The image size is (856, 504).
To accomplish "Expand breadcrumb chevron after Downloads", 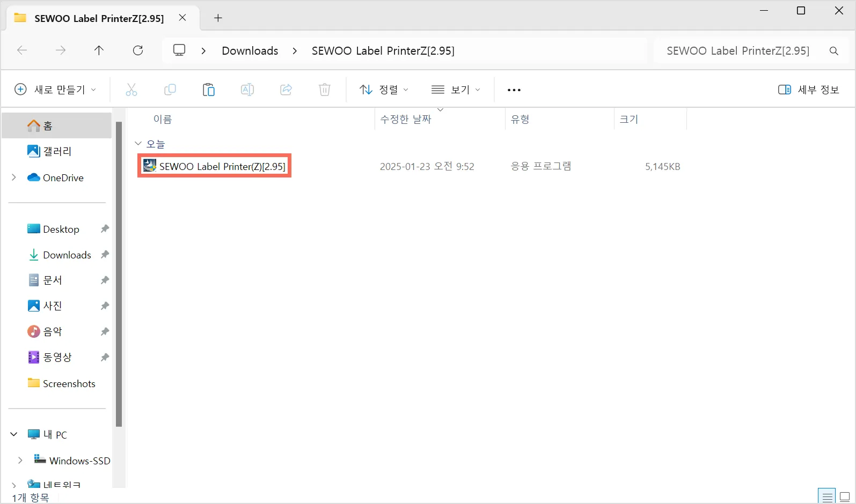I will [x=295, y=51].
